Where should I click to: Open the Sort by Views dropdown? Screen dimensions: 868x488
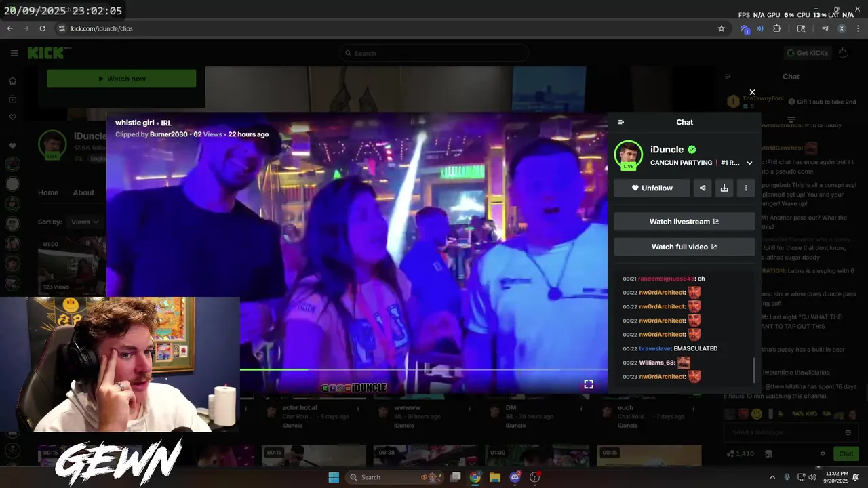pos(84,222)
